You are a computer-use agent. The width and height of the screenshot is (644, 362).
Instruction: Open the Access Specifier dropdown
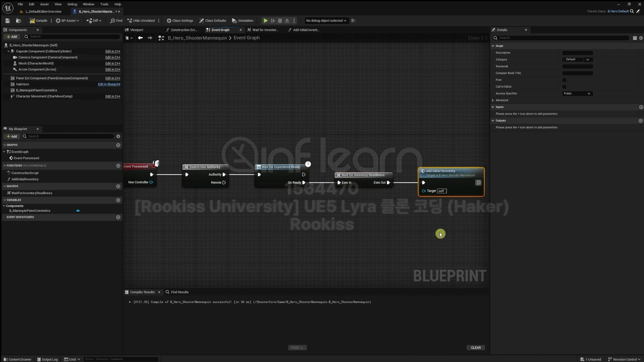click(577, 94)
